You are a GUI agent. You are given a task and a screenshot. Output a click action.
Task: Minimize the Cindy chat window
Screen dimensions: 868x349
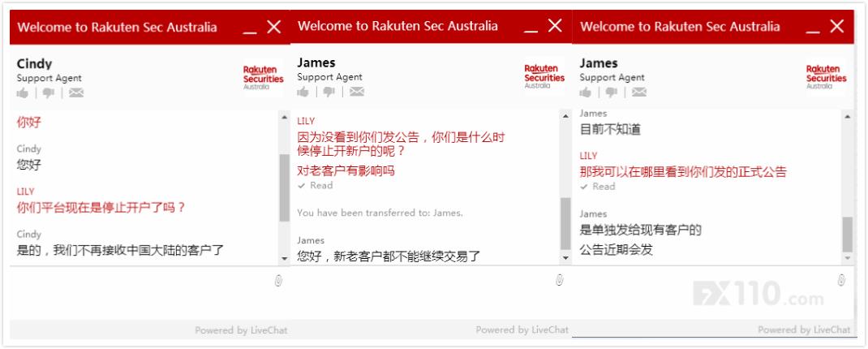(x=250, y=32)
